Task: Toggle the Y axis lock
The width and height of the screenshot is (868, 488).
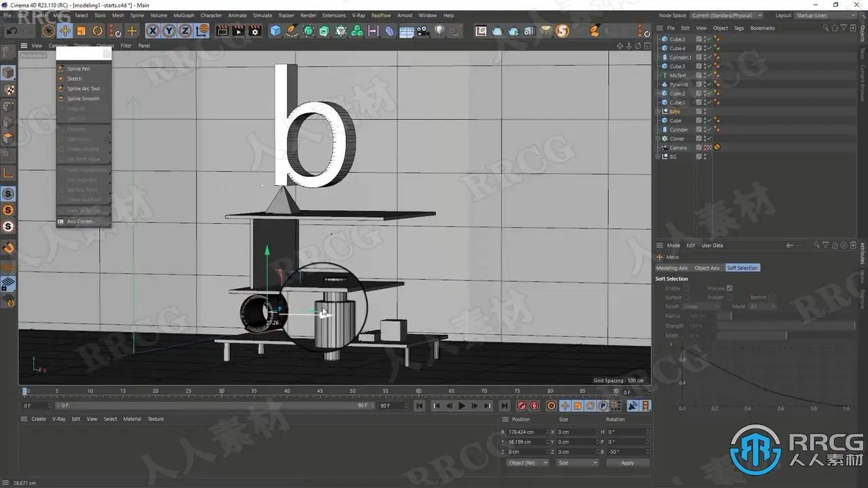Action: 169,30
